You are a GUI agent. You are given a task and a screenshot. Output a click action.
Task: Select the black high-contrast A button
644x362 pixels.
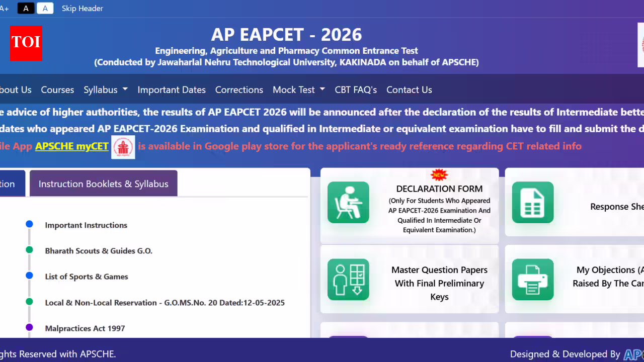coord(26,8)
